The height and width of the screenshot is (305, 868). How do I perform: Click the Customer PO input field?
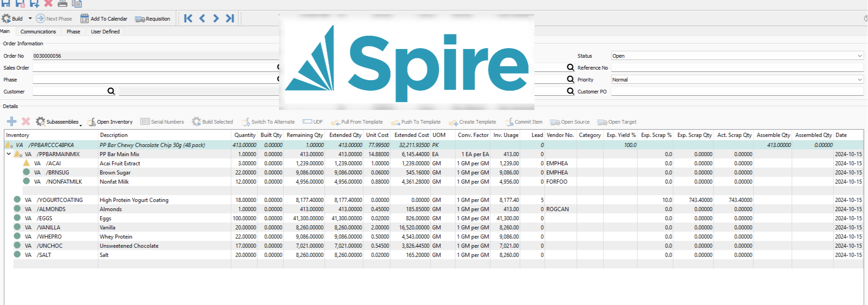click(737, 92)
